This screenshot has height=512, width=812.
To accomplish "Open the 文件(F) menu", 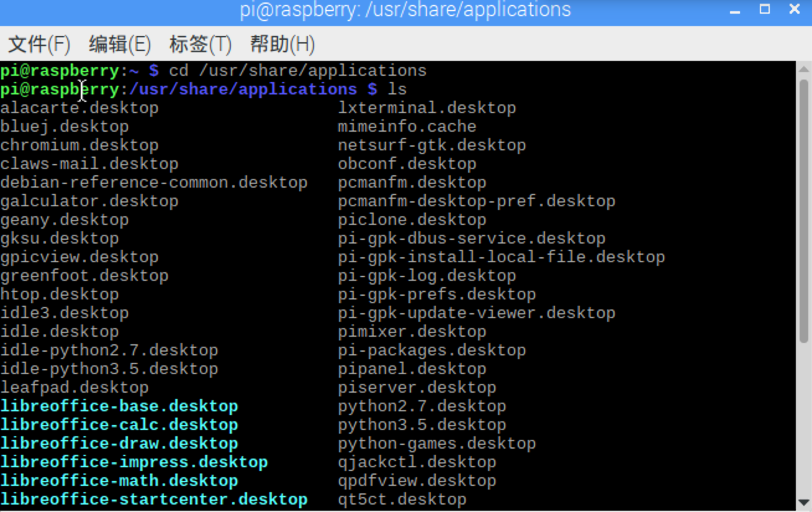I will pos(39,44).
